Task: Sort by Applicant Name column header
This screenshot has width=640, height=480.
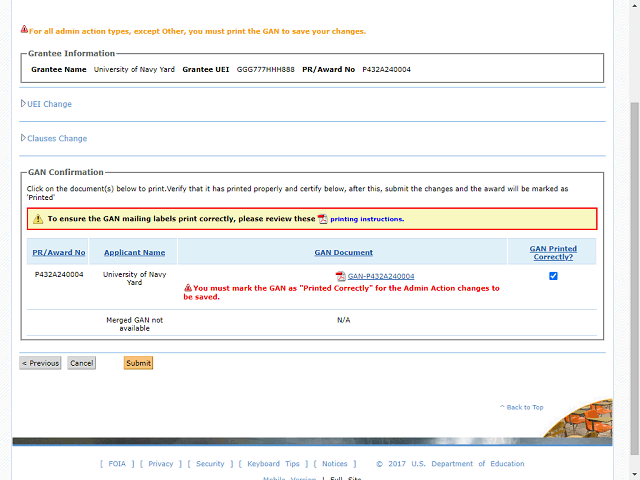Action: coord(134,253)
